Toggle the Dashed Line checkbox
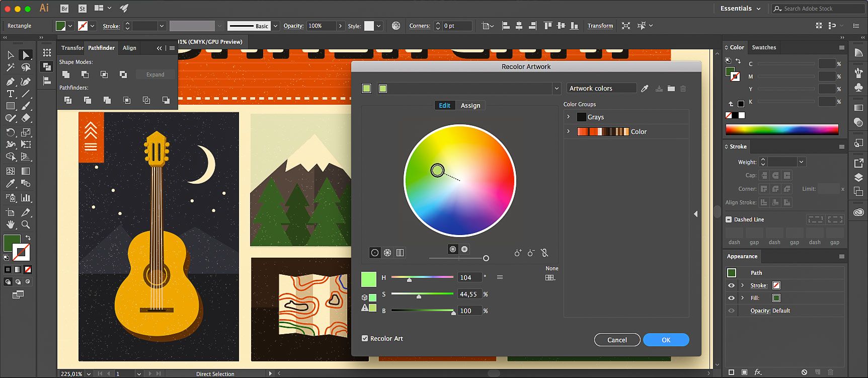The width and height of the screenshot is (868, 378). pos(729,219)
